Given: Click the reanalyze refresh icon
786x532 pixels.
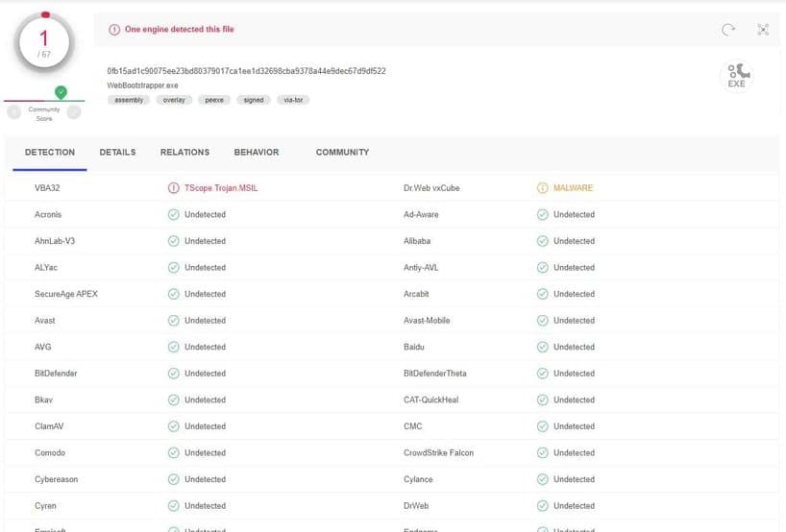Looking at the screenshot, I should click(x=727, y=30).
